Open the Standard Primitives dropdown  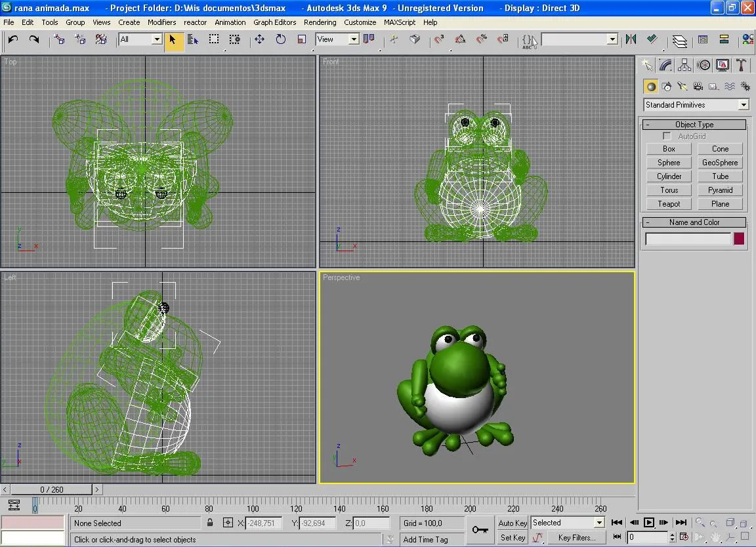[x=695, y=104]
